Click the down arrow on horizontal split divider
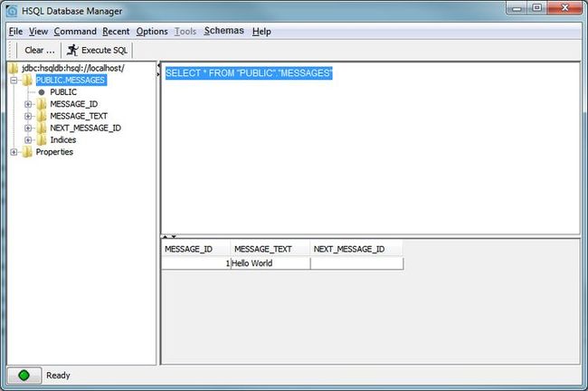 pos(174,237)
